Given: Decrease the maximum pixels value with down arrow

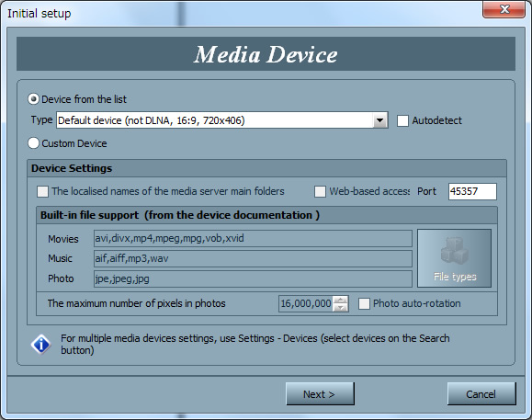Looking at the screenshot, I should (340, 307).
